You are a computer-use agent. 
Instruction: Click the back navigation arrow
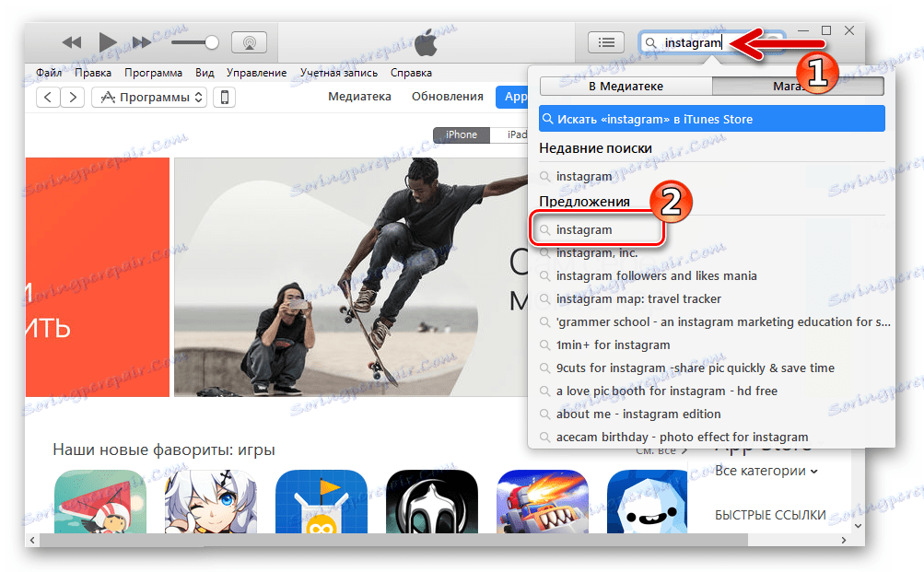pyautogui.click(x=47, y=97)
